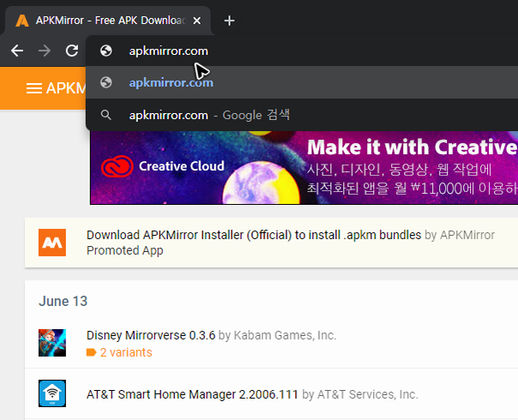Screen dimensions: 518x420
Task: Click the June 13 date heading
Action: (63, 301)
